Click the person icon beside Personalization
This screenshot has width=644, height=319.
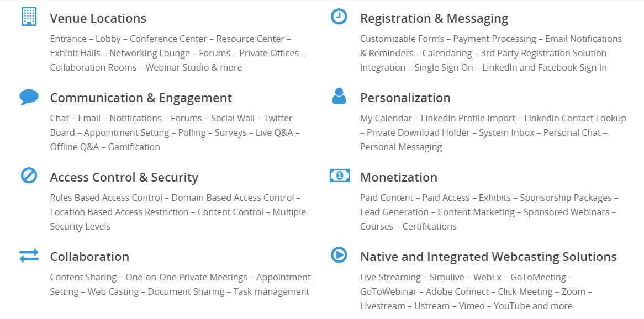pos(339,96)
